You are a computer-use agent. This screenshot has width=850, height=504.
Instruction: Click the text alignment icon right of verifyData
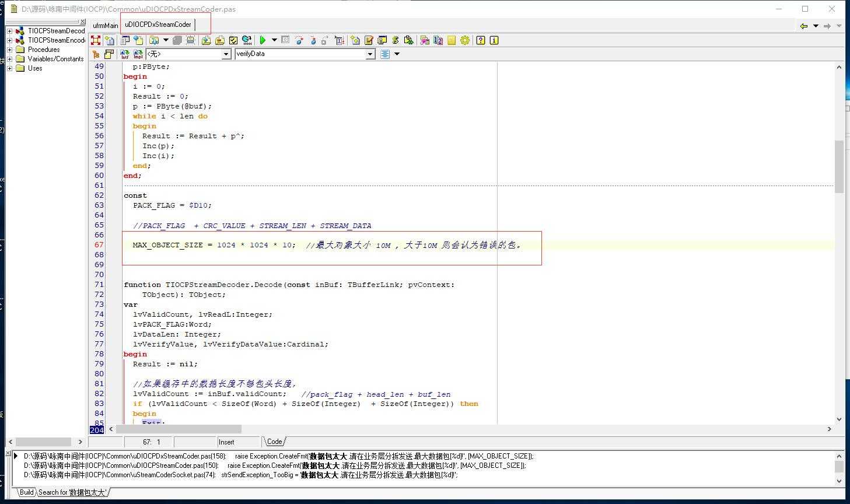(385, 54)
